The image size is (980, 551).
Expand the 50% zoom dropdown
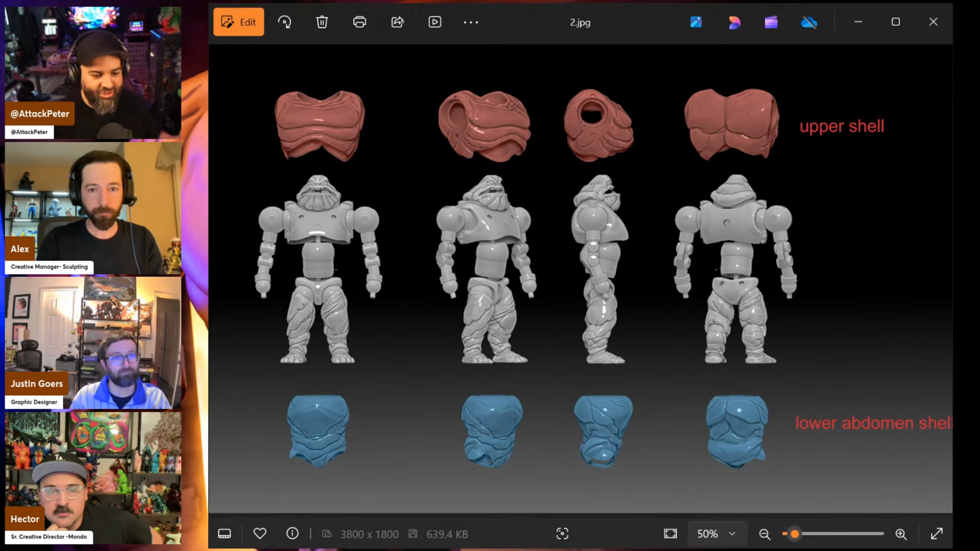click(x=717, y=534)
